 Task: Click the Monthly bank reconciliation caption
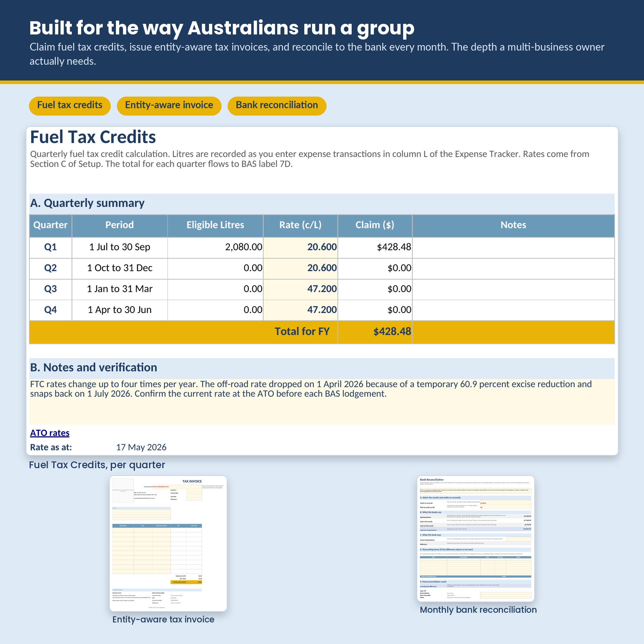(x=478, y=610)
